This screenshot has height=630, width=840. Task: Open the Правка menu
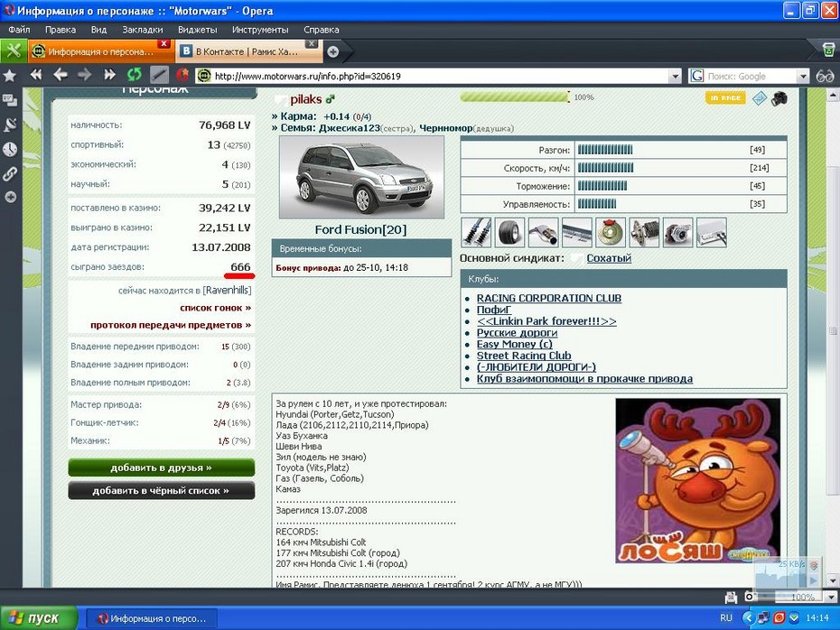coord(61,30)
